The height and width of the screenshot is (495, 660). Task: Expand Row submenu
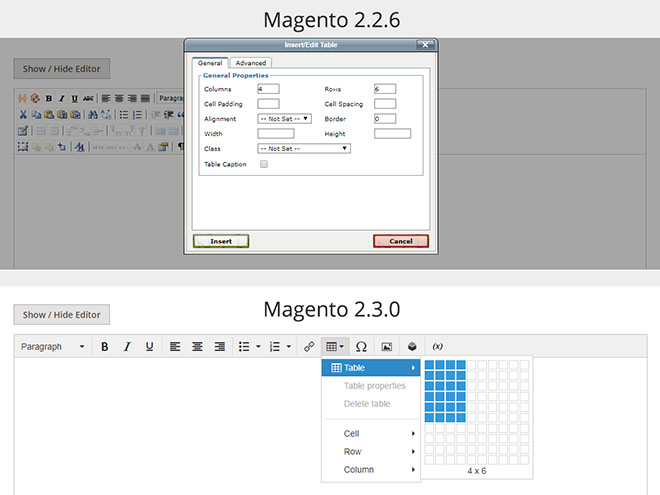pyautogui.click(x=371, y=452)
